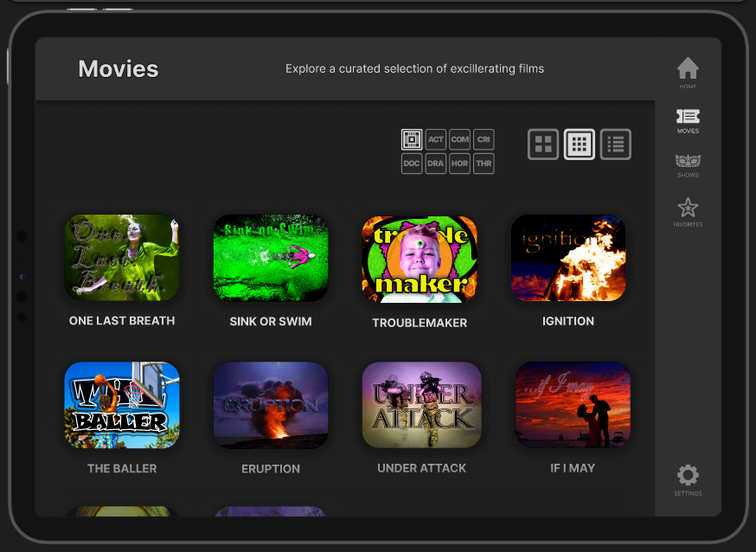
Task: Click the SINK OR SWIM title
Action: (271, 321)
